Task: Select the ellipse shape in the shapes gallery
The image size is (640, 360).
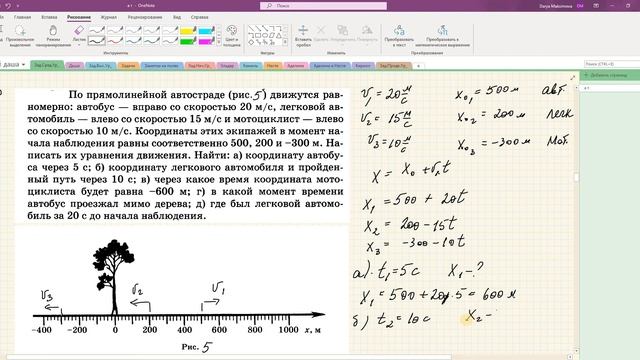Action: [x=264, y=36]
